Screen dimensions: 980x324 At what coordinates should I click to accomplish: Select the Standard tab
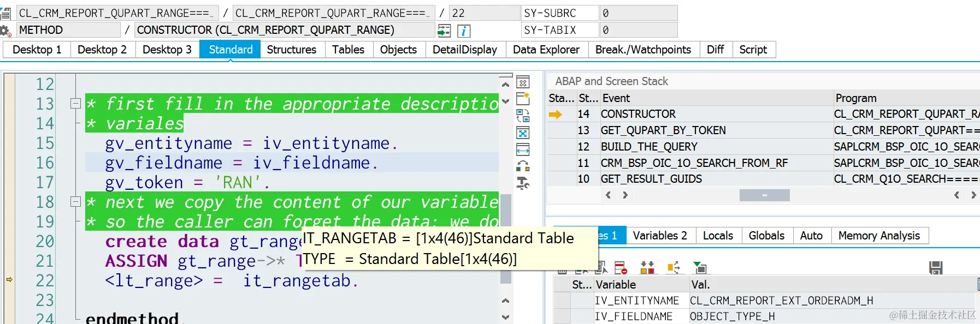[231, 50]
